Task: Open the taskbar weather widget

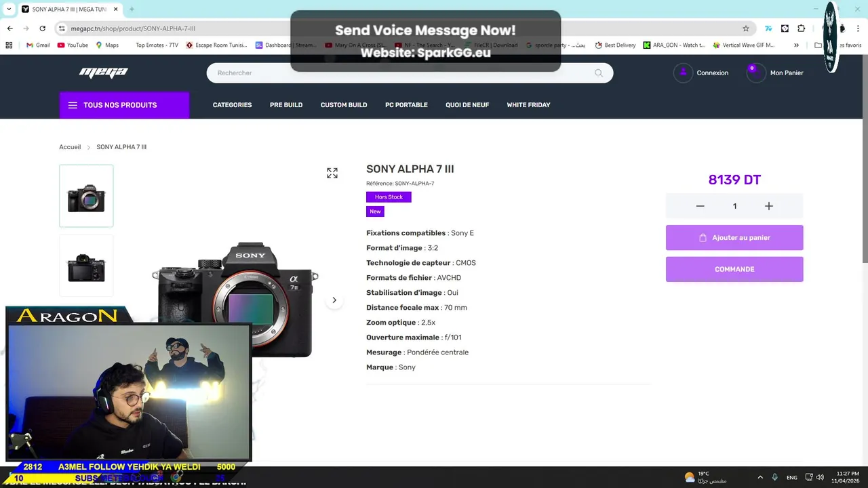Action: coord(705,477)
